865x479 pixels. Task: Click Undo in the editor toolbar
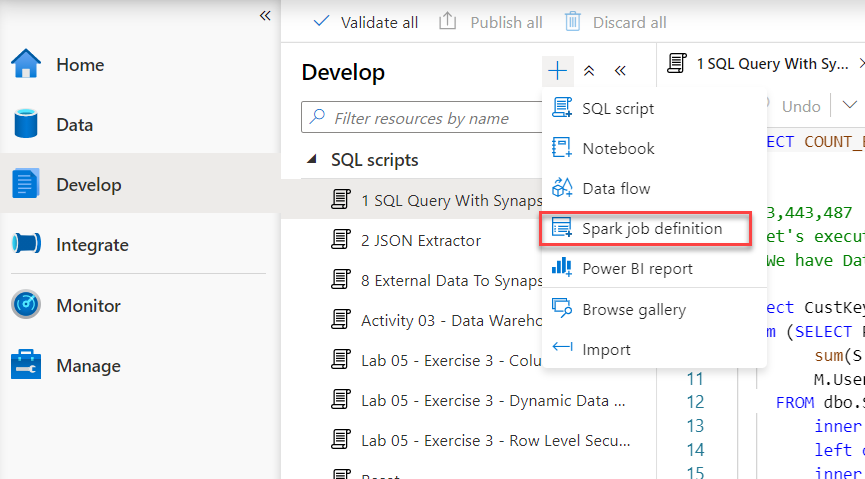click(802, 106)
